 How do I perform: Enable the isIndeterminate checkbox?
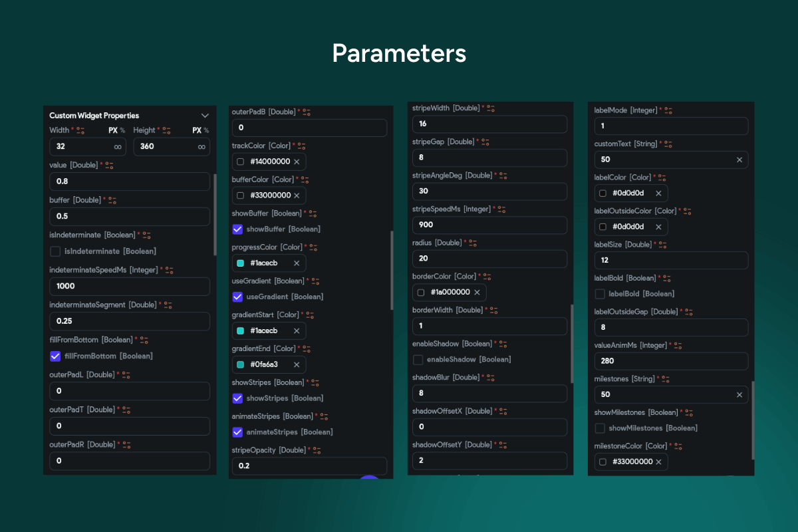(x=56, y=251)
